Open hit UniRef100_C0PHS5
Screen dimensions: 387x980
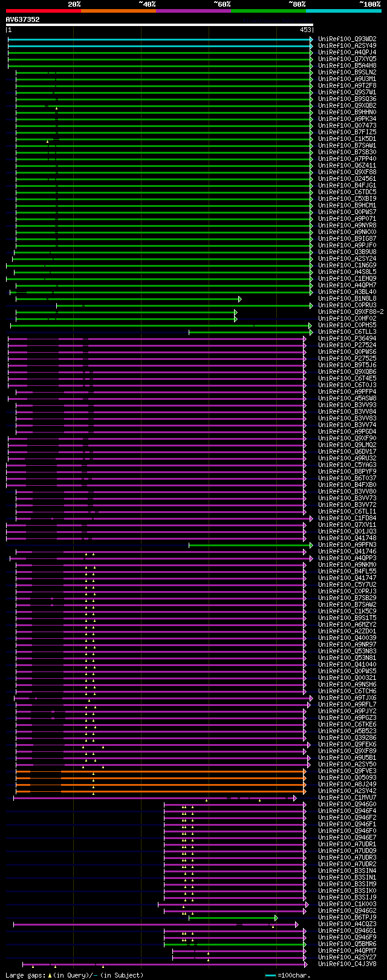click(x=347, y=325)
